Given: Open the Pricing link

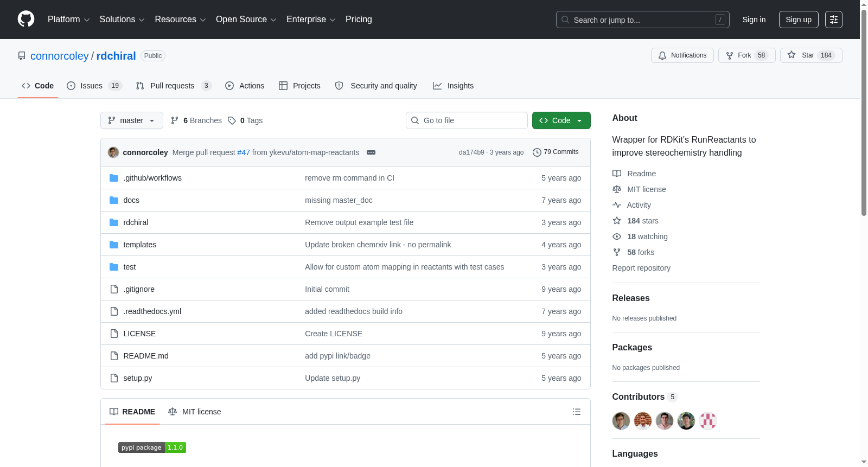Looking at the screenshot, I should pos(359,20).
